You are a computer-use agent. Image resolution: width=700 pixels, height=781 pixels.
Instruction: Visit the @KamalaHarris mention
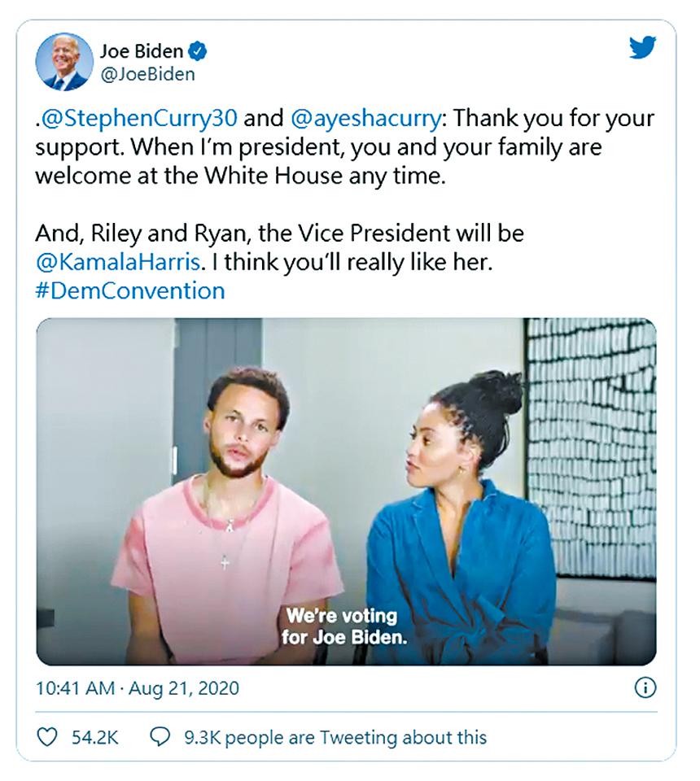click(x=129, y=264)
